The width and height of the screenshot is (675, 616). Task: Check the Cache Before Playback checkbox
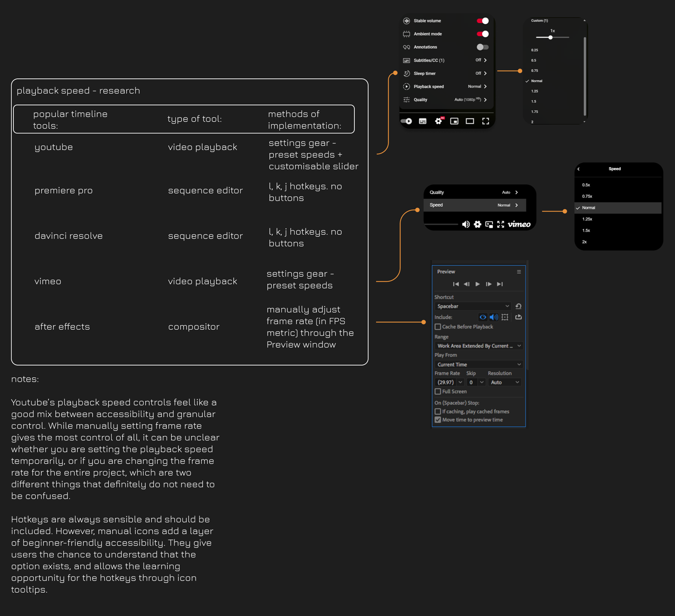click(x=438, y=327)
